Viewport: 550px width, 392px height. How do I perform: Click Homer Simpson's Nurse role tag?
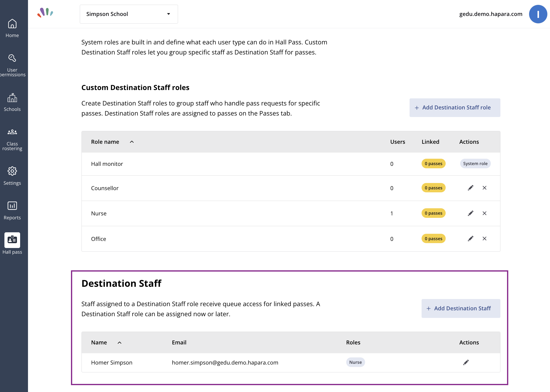point(355,362)
